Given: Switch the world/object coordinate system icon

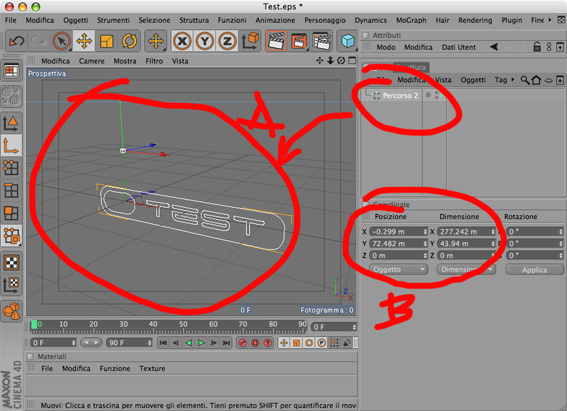Looking at the screenshot, I should coord(250,41).
